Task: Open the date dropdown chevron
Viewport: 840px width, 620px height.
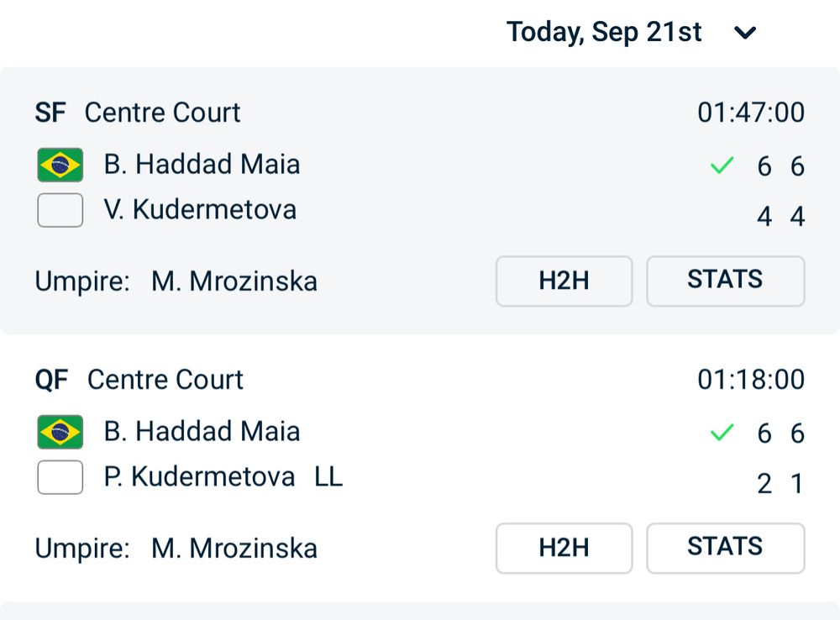Action: [745, 34]
